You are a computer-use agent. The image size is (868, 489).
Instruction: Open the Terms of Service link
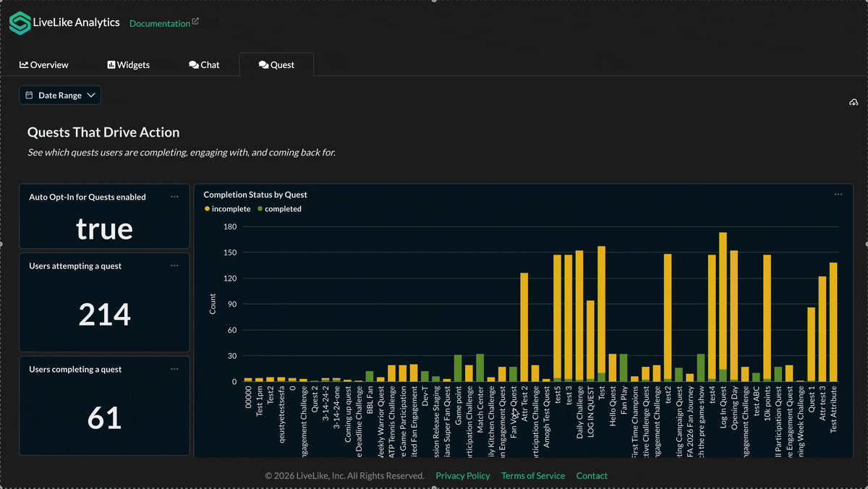[533, 476]
